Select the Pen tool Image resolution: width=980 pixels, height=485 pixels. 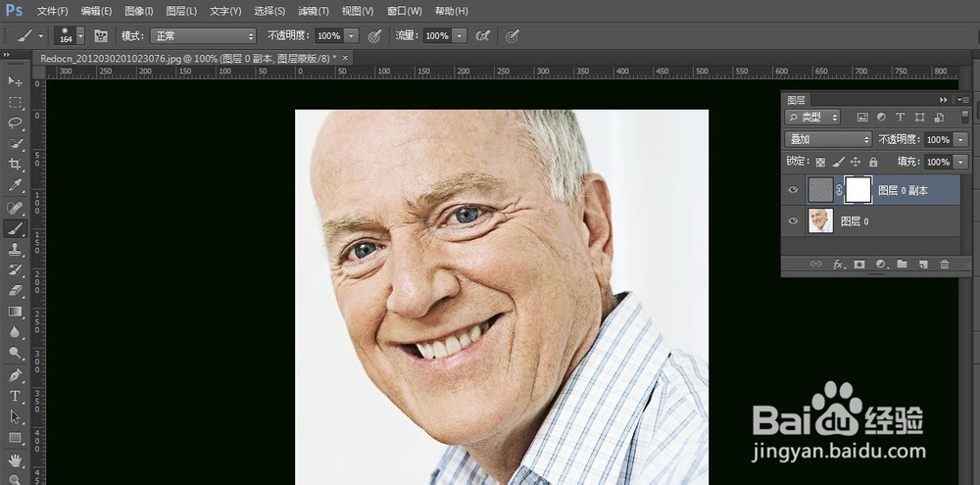(15, 375)
